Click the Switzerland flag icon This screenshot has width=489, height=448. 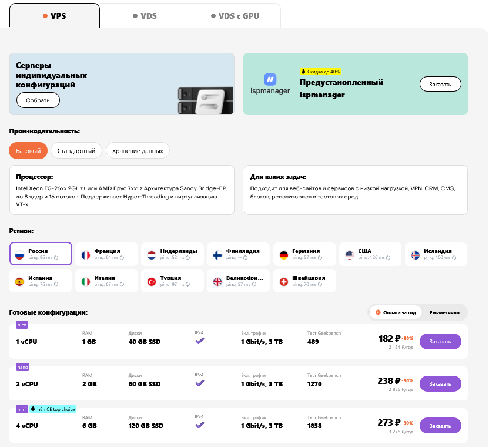[x=283, y=281]
